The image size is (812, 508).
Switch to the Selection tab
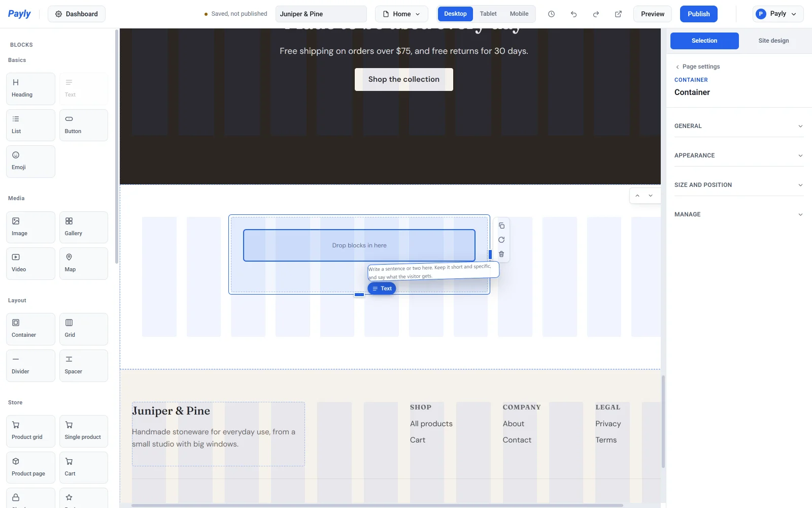coord(704,41)
